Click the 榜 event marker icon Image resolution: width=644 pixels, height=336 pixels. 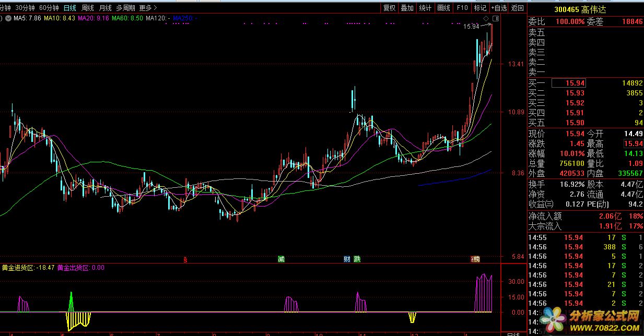pyautogui.click(x=475, y=259)
